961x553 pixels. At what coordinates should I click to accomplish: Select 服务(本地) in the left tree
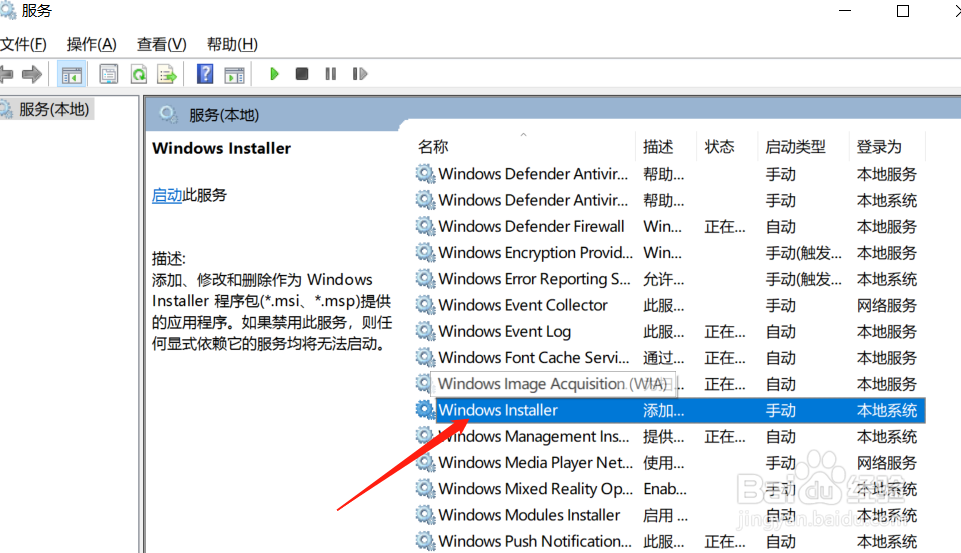[54, 110]
